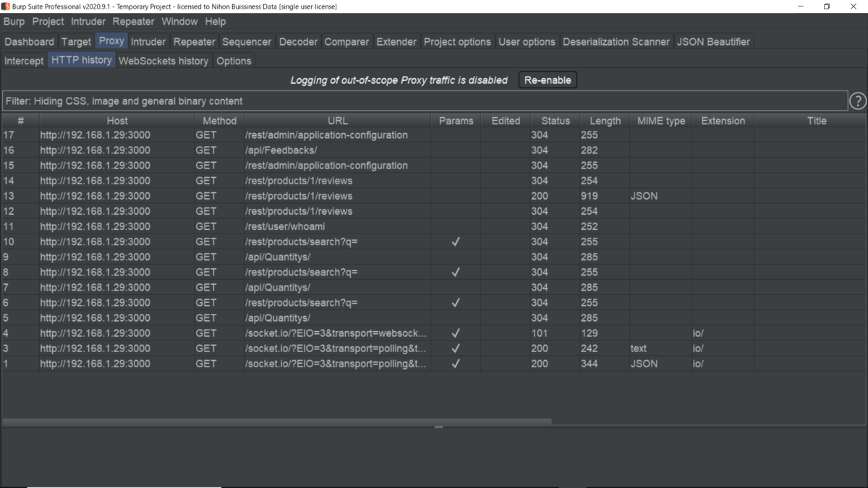Open the Decoder tab

(x=298, y=41)
